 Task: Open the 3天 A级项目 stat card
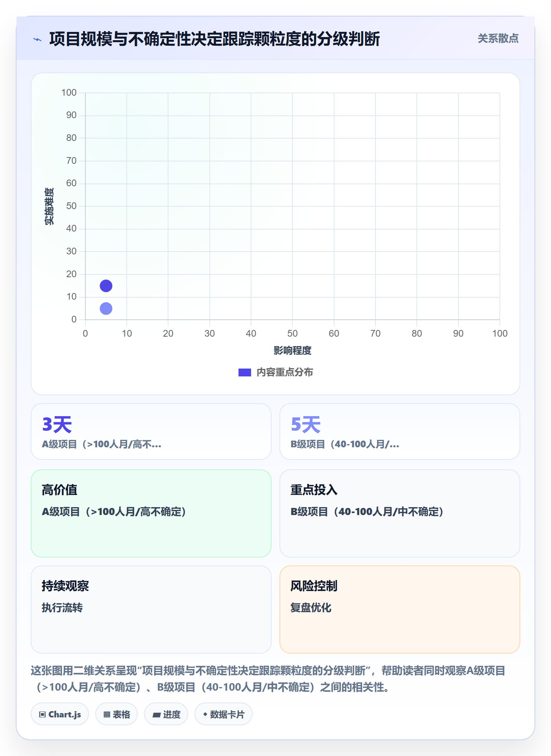tap(151, 432)
